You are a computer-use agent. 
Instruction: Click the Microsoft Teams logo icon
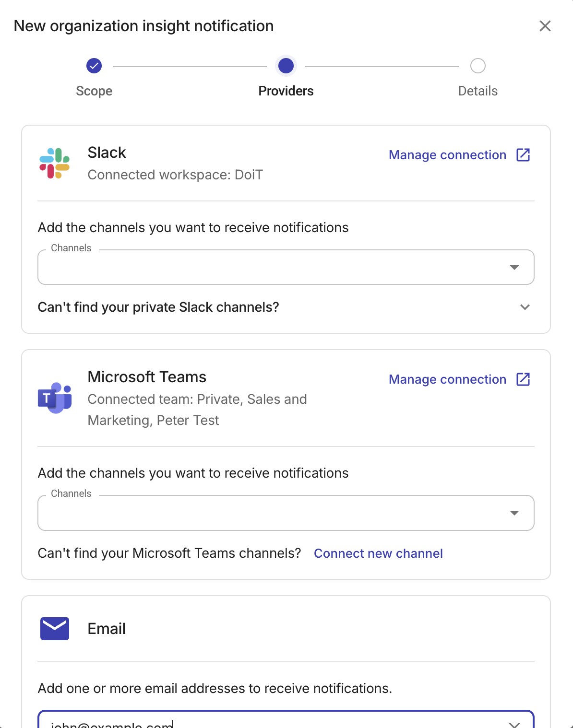(x=55, y=398)
